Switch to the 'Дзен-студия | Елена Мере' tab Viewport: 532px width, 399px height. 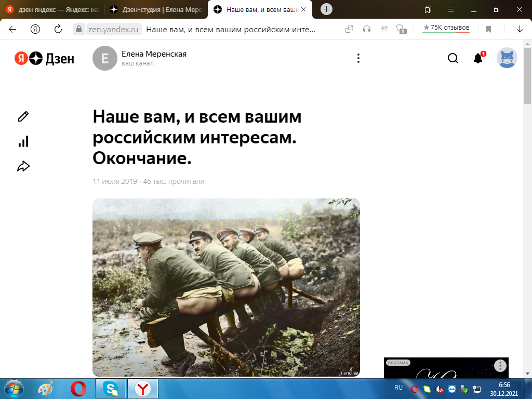pyautogui.click(x=156, y=9)
